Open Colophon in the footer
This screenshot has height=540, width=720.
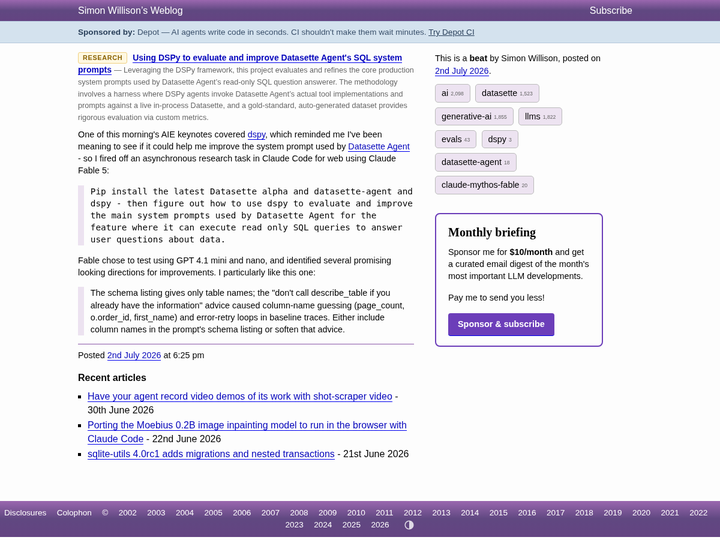pos(74,512)
